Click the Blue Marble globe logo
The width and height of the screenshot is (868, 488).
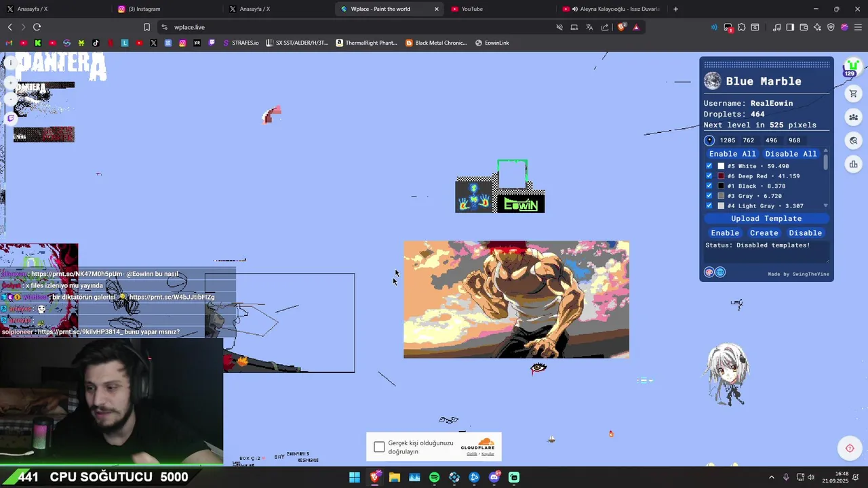[712, 81]
